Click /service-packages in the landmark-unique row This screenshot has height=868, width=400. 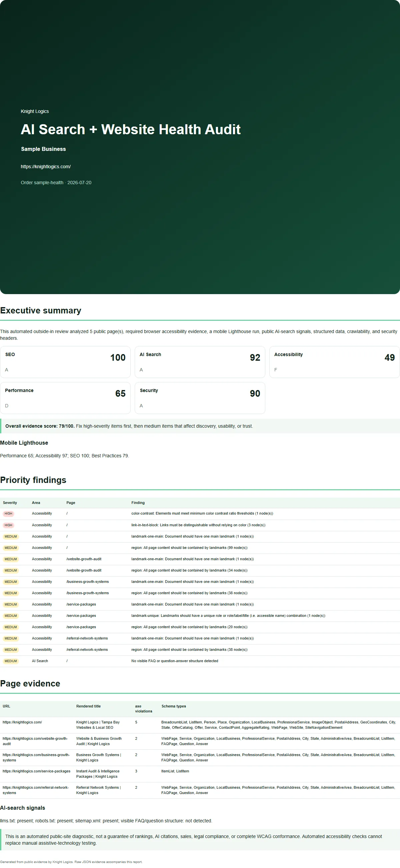pyautogui.click(x=81, y=616)
